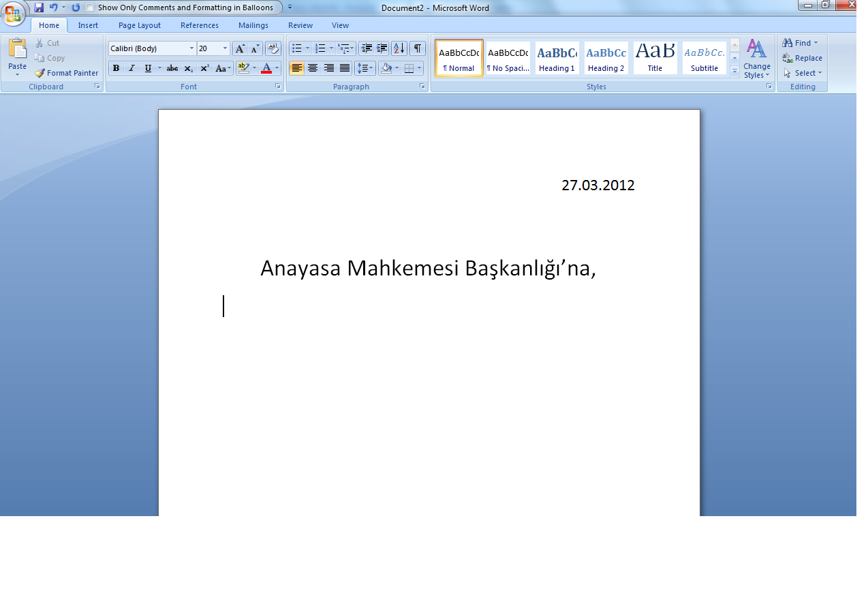Screen dimensions: 868x600
Task: Click the date text 27.03.2012 in the document
Action: click(x=598, y=185)
